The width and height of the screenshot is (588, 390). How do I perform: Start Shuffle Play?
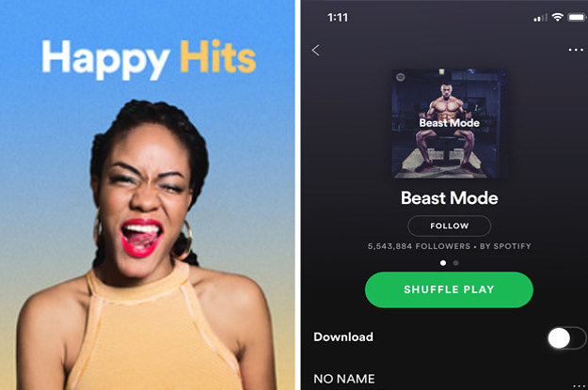click(449, 289)
